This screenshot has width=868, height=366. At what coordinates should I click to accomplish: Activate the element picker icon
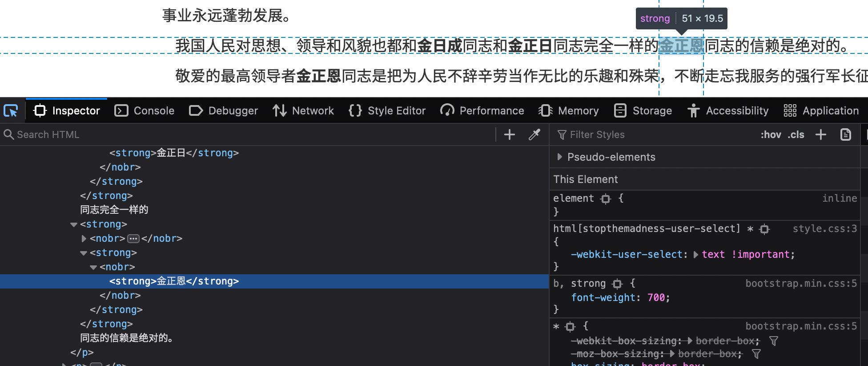[11, 110]
